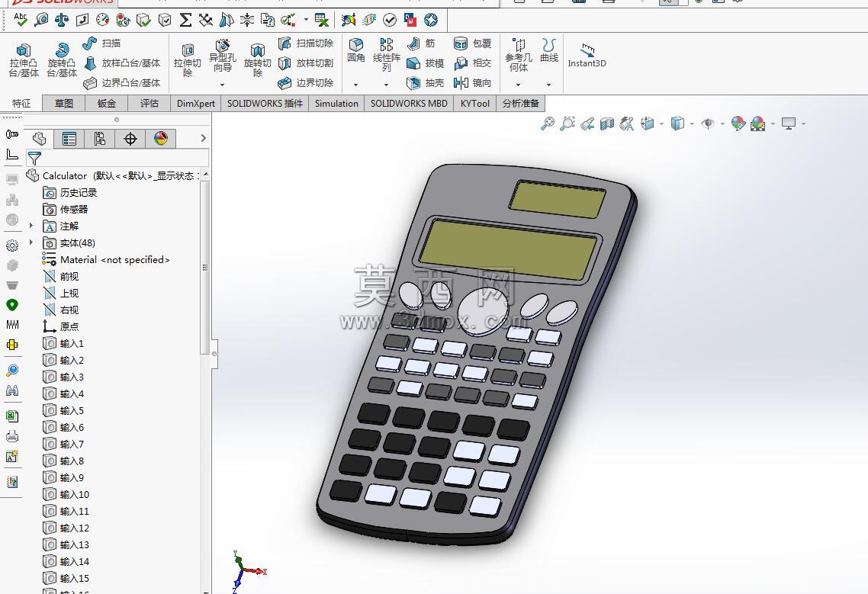Viewport: 868px width, 594px height.
Task: Open the View Orientation dropdown arrow
Action: tap(662, 124)
